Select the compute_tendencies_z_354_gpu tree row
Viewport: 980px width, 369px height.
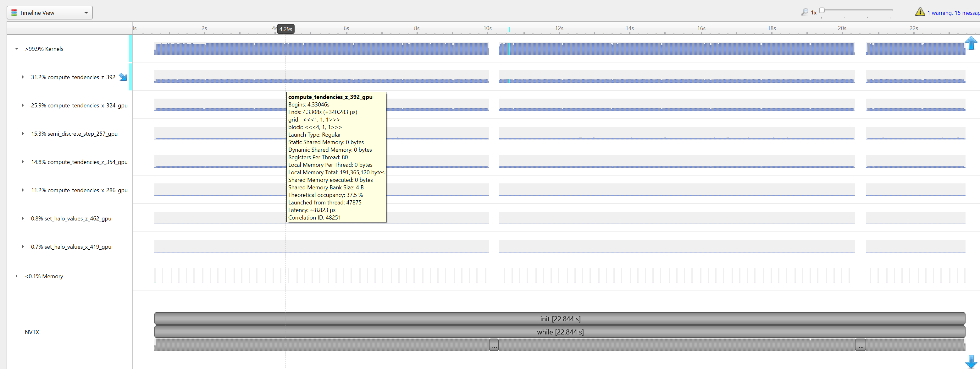click(x=79, y=162)
